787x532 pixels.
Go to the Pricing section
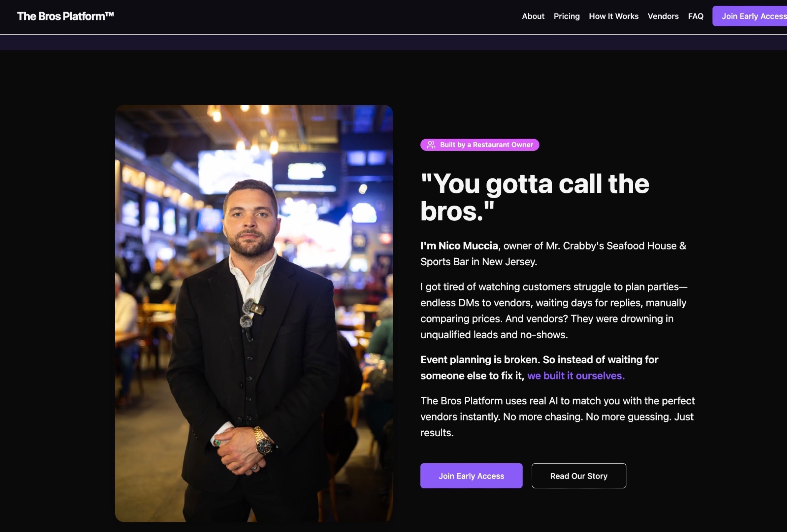(x=566, y=16)
